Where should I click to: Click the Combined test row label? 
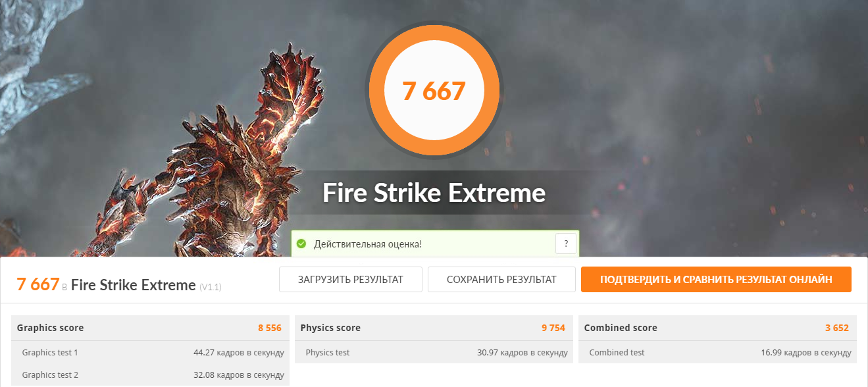617,353
